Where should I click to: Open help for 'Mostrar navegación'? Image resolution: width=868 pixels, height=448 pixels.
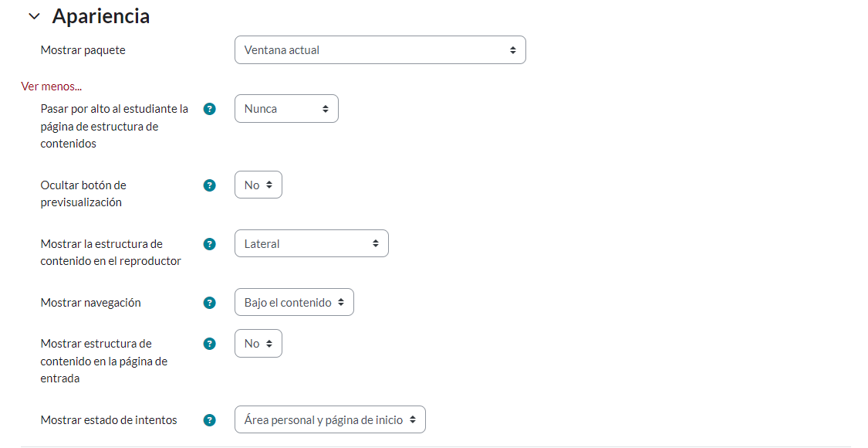209,302
